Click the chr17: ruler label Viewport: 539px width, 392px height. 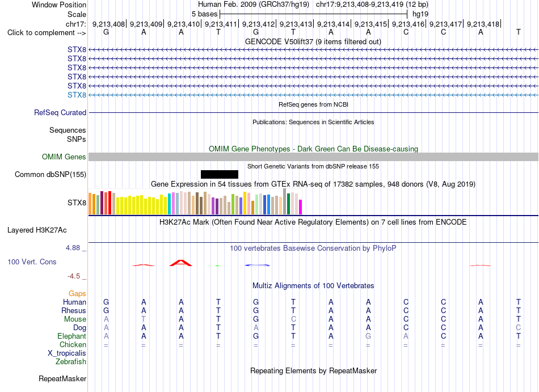click(75, 24)
